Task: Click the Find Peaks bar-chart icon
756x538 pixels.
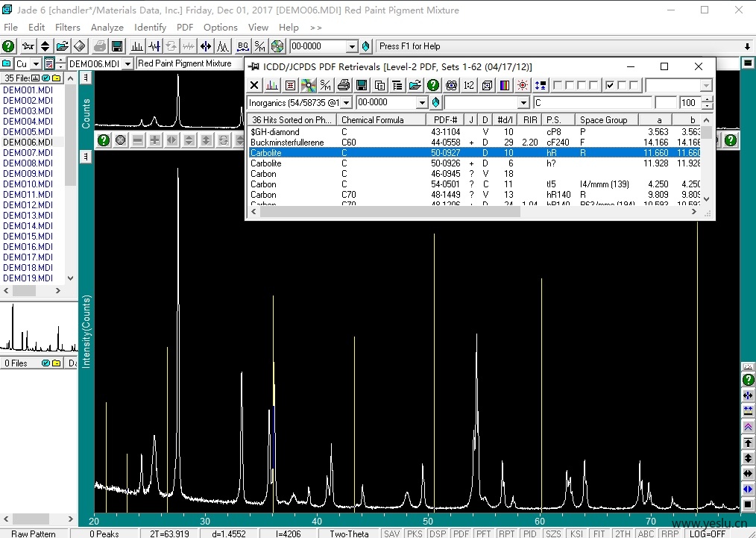Action: 137,46
